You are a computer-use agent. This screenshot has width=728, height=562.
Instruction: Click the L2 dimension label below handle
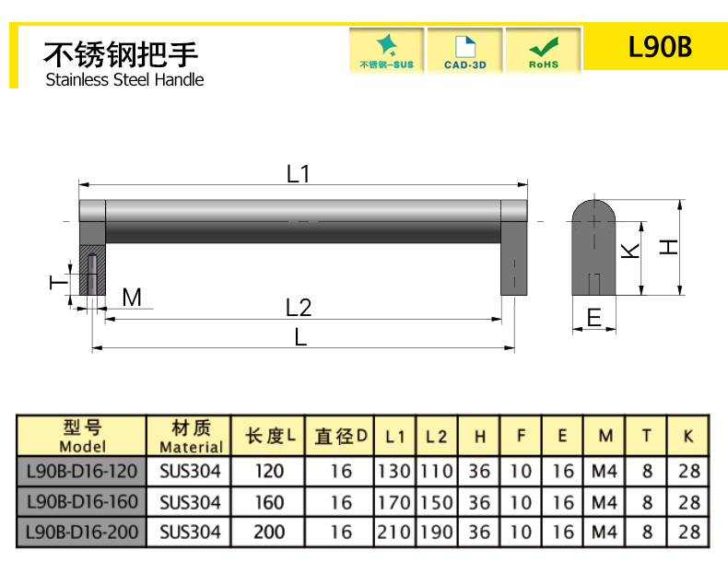point(299,308)
